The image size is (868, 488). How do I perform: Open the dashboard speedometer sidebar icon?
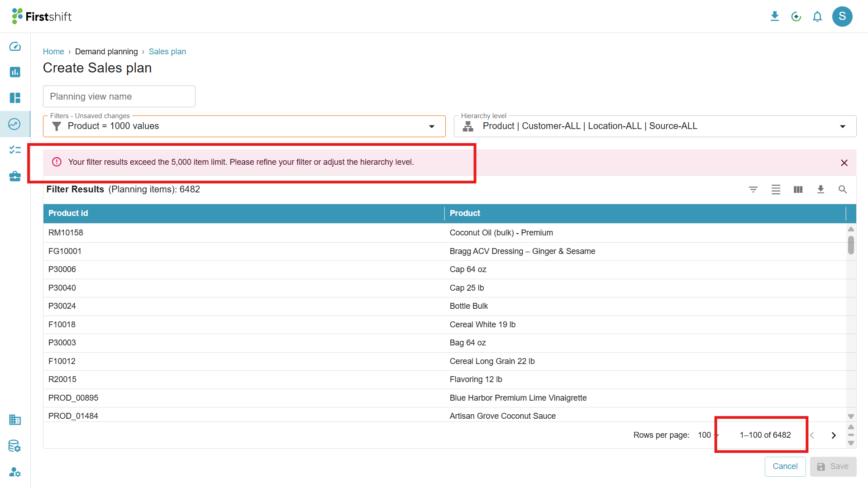pos(15,47)
